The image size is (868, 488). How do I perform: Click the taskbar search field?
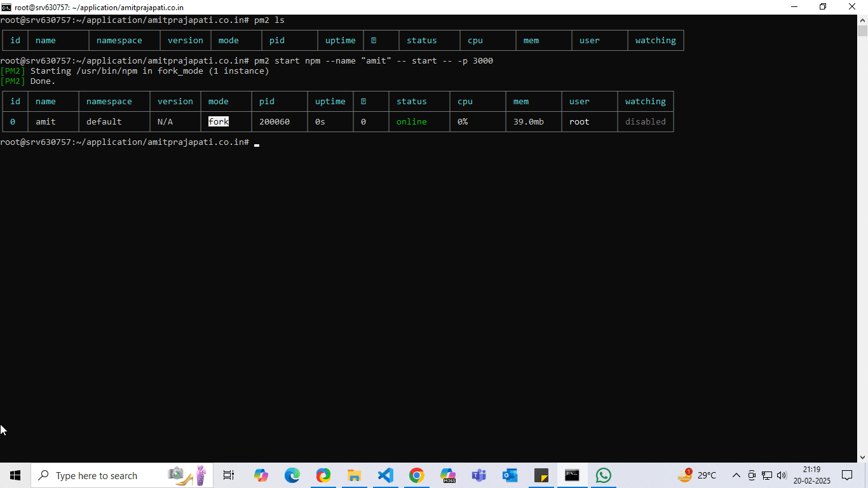(x=114, y=475)
